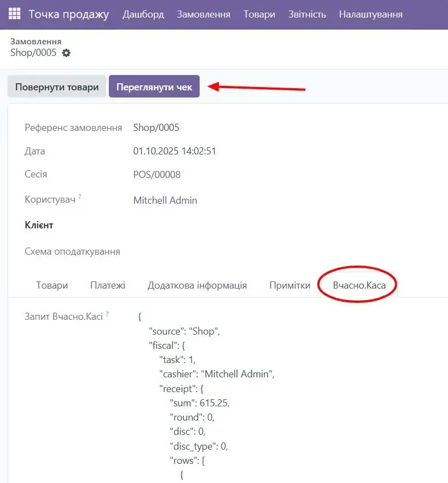Open the Звітність menu
448x483 pixels.
click(x=307, y=15)
